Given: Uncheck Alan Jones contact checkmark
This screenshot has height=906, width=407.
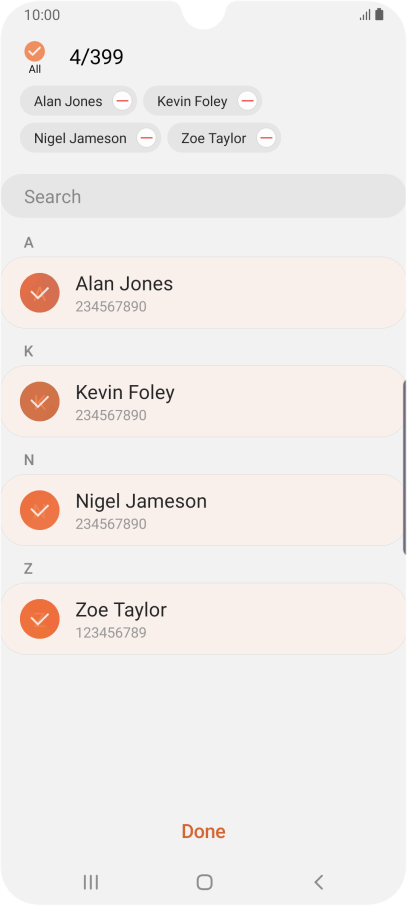Looking at the screenshot, I should (x=39, y=293).
